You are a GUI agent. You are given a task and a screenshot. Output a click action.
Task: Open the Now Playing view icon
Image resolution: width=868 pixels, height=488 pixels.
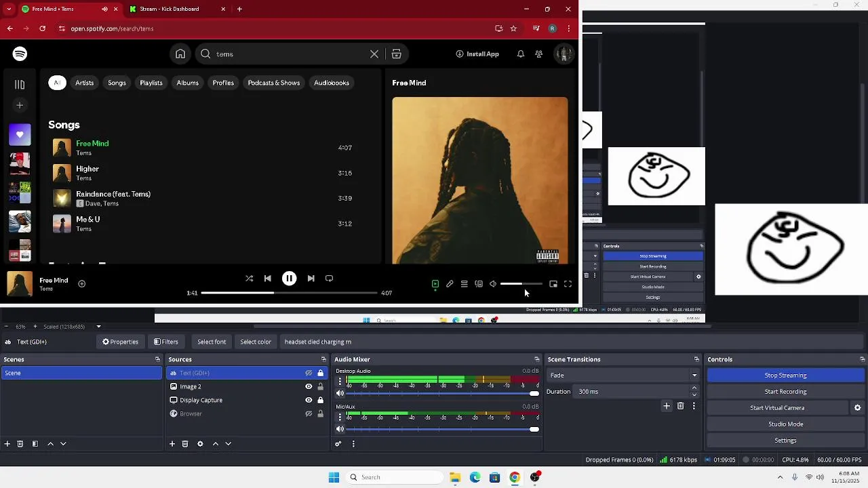tap(435, 284)
